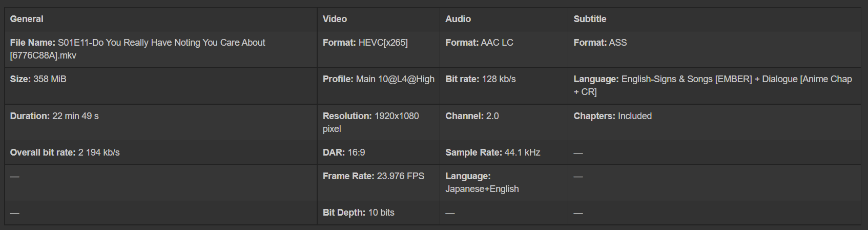Click the Overall bit rate cell
This screenshot has width=868, height=230.
point(65,152)
